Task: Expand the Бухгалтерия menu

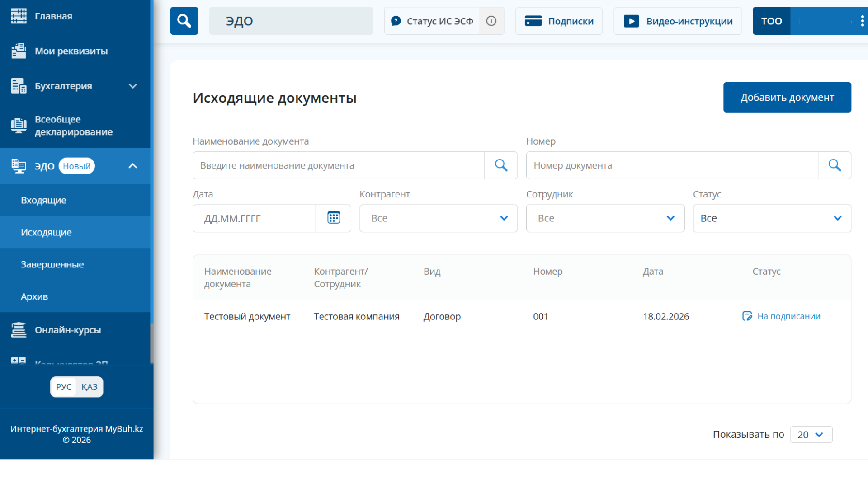Action: [x=132, y=86]
